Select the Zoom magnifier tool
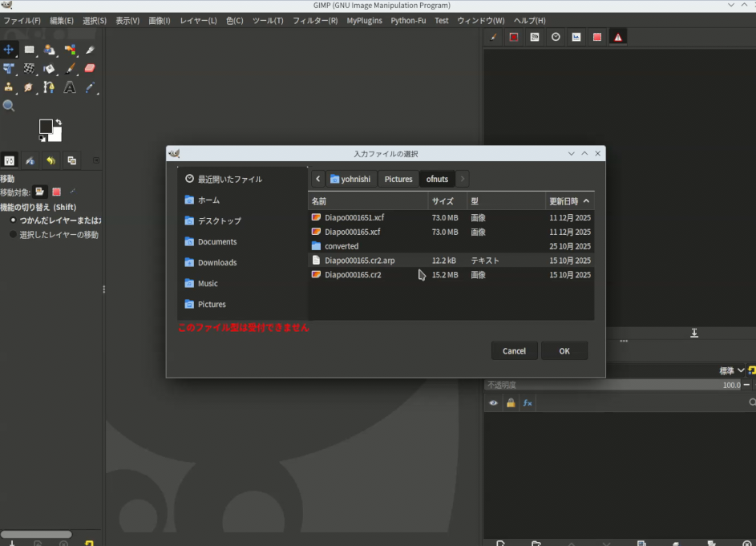Image resolution: width=756 pixels, height=546 pixels. tap(8, 106)
